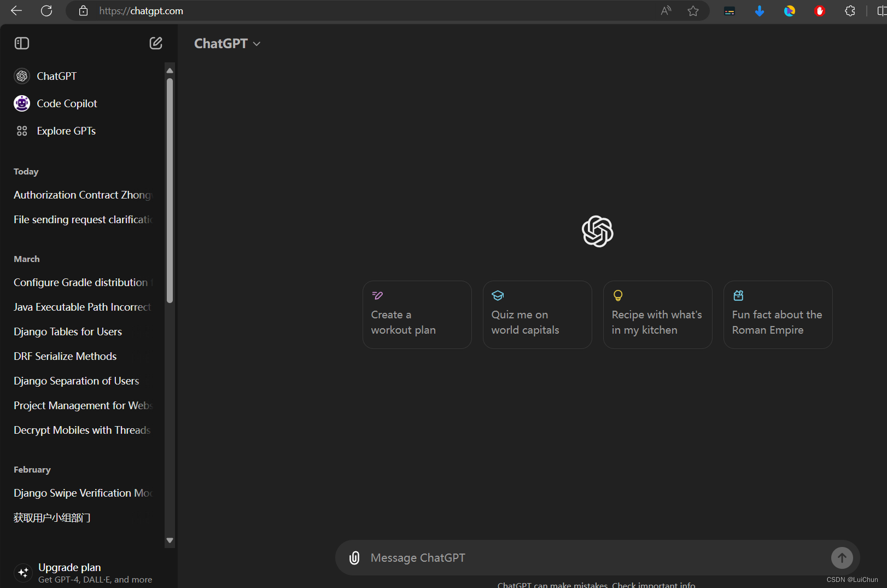Choose Create a workout plan suggestion
887x588 pixels.
click(417, 315)
